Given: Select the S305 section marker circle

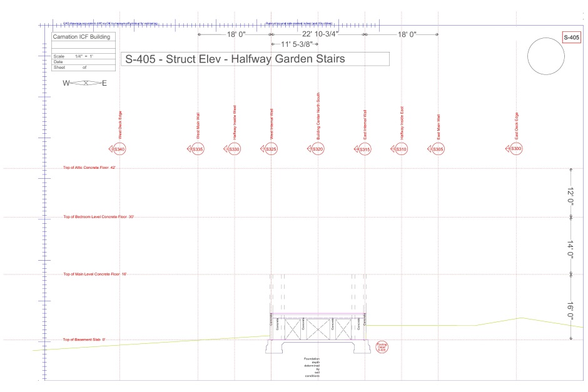Looking at the screenshot, I should tap(438, 149).
